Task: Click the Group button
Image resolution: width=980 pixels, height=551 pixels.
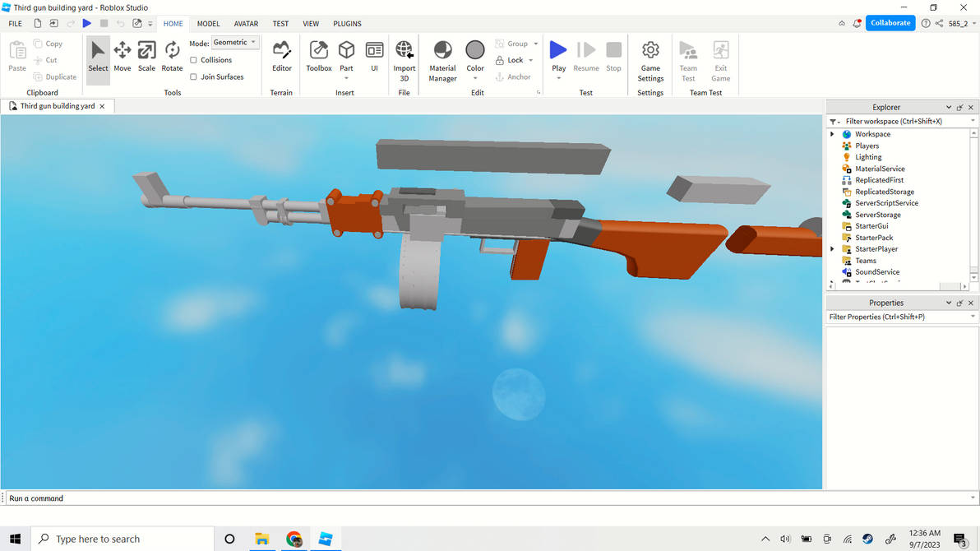Action: click(512, 44)
